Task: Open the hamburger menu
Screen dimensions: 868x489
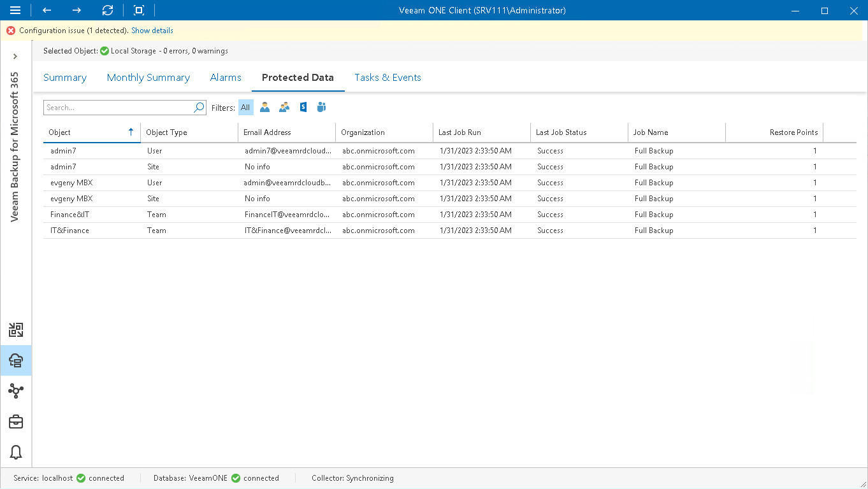Action: point(15,10)
